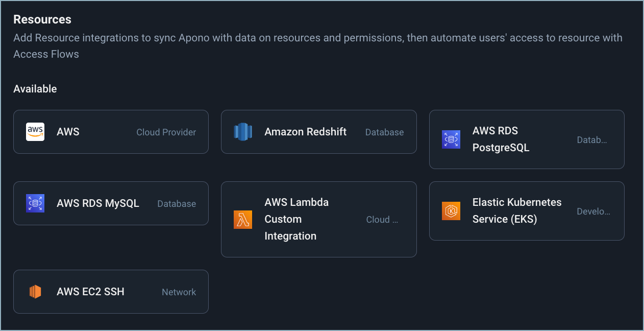Screen dimensions: 644x331
Task: Click the AWS RDS MySQL icon
Action: click(35, 203)
